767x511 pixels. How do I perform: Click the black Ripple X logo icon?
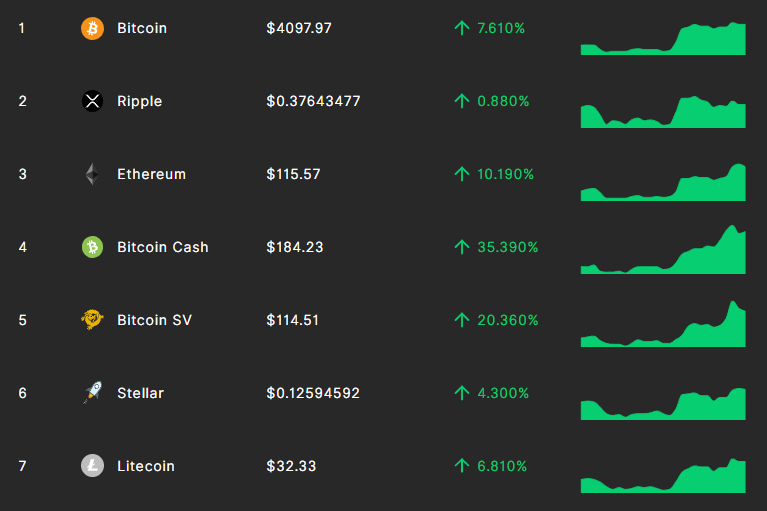click(92, 101)
